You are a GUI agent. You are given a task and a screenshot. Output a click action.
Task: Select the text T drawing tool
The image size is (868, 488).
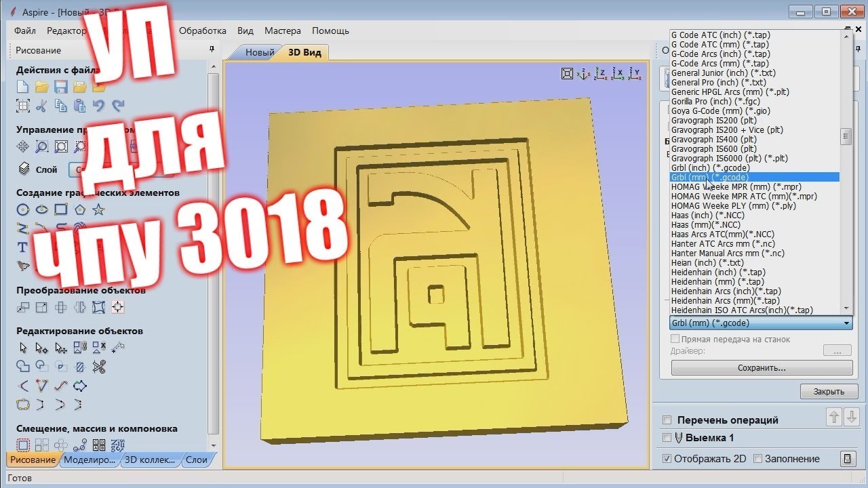pyautogui.click(x=22, y=247)
